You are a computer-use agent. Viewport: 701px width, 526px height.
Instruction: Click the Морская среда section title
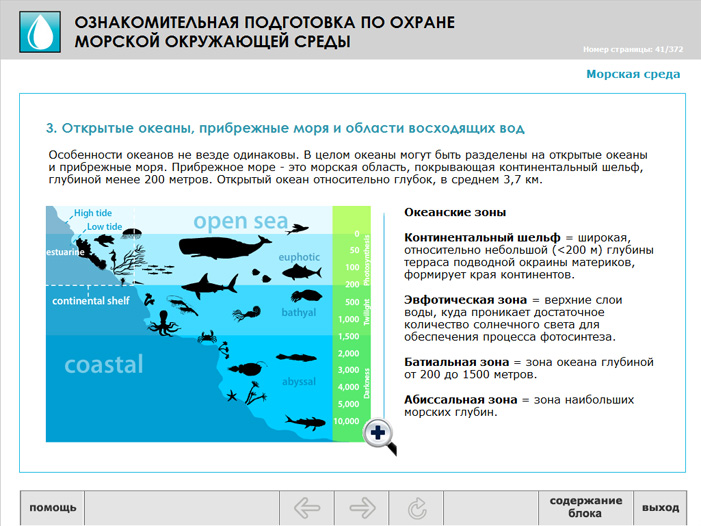[633, 74]
